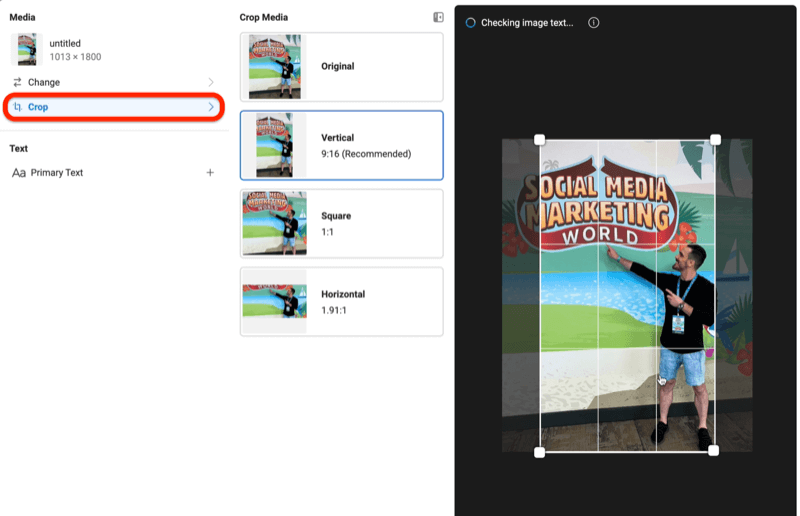800x516 pixels.
Task: Click the Checking image text status label
Action: tap(527, 22)
